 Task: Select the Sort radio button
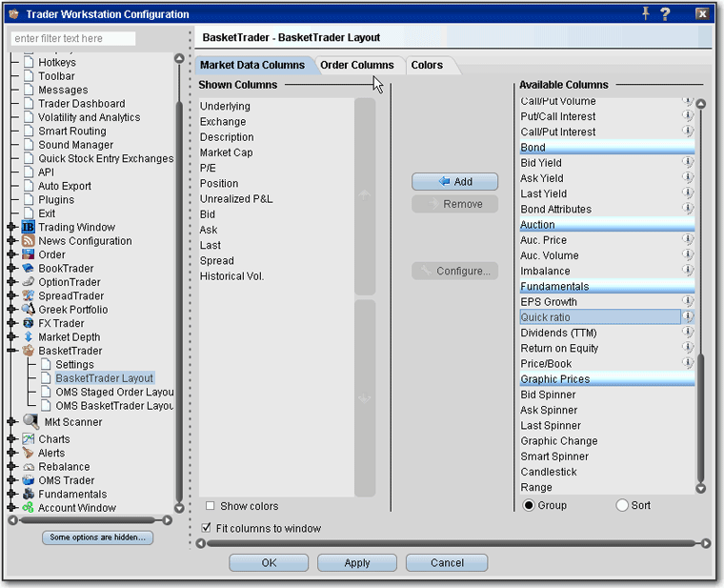(x=622, y=505)
